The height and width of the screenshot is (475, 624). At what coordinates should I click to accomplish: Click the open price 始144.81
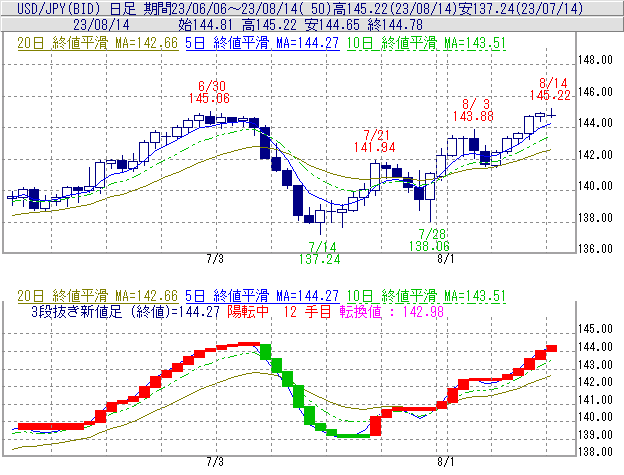point(205,25)
